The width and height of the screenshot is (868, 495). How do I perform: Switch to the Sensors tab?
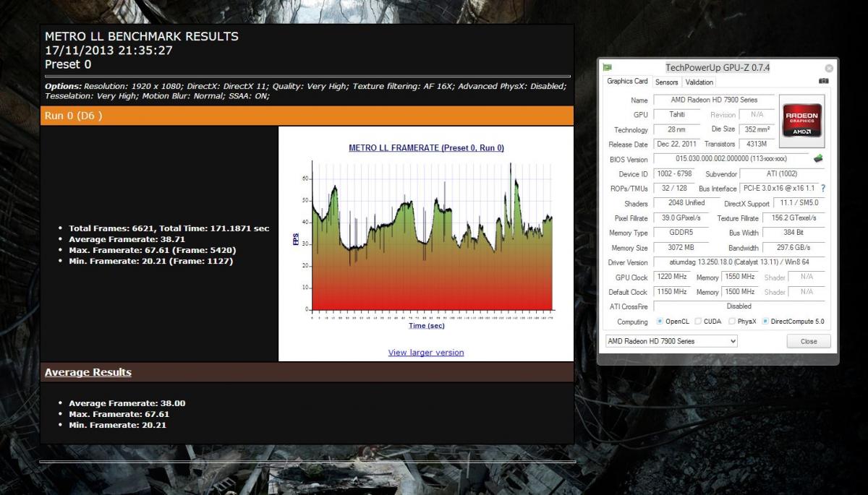(667, 82)
